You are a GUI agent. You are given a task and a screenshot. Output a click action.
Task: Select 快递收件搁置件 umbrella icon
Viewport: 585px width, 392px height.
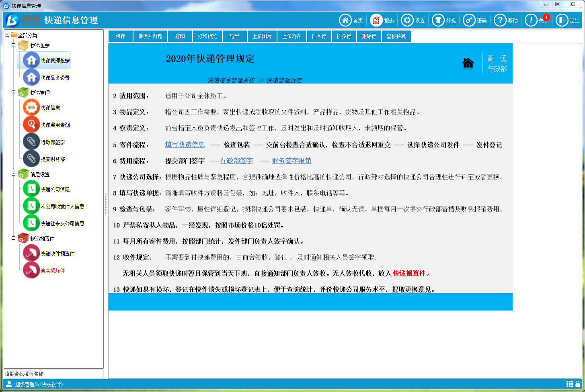(x=31, y=253)
